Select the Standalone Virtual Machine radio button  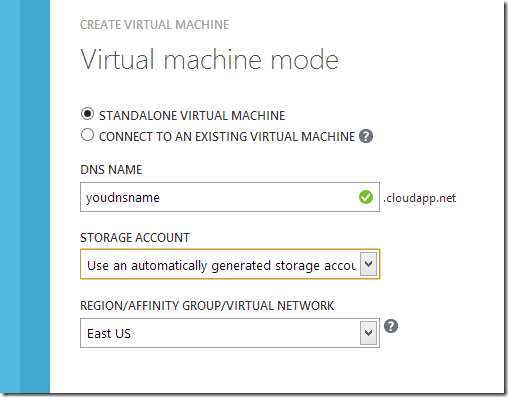pos(87,114)
